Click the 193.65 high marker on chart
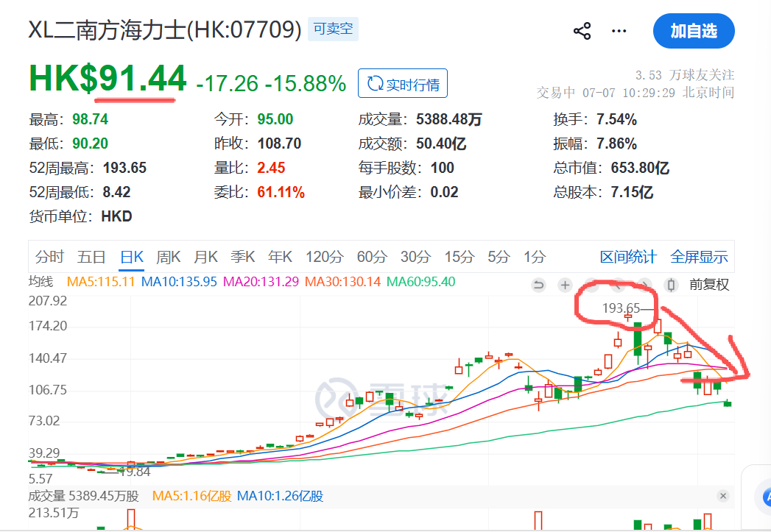 tap(621, 308)
